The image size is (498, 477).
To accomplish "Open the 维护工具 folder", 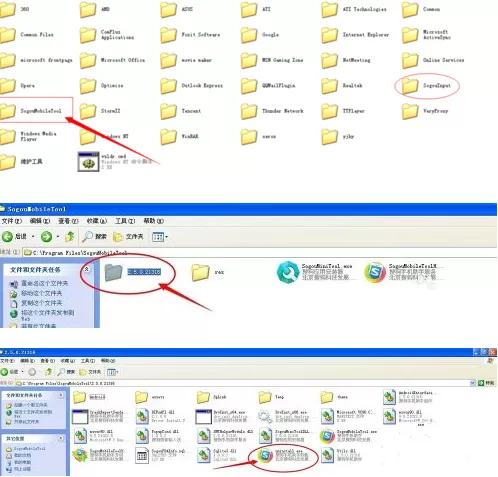I will tap(21, 162).
